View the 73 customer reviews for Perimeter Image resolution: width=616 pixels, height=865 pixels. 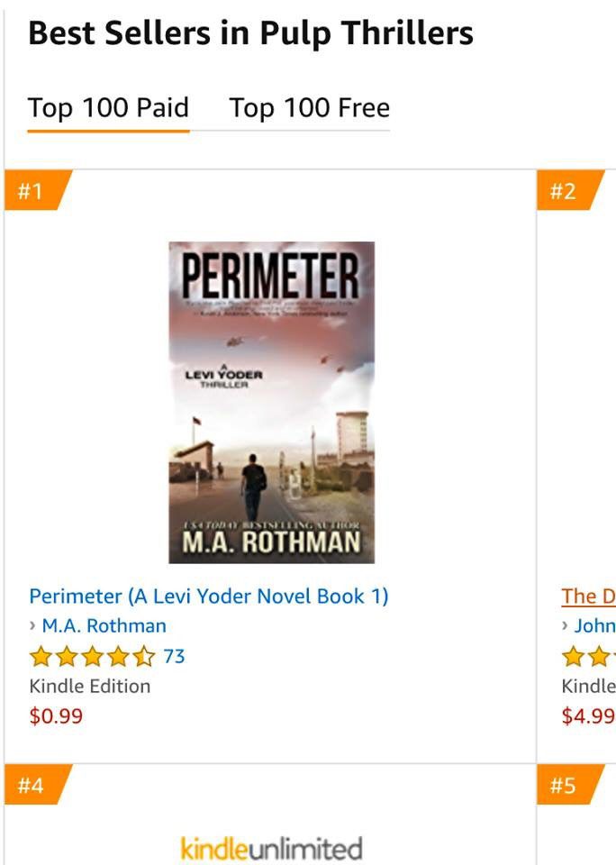(174, 657)
